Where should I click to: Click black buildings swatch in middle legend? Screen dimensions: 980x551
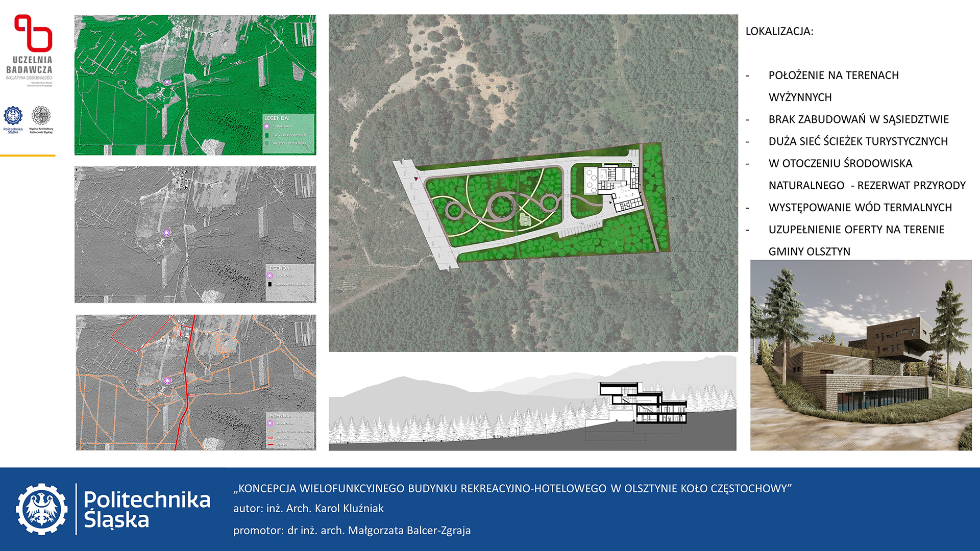[270, 284]
